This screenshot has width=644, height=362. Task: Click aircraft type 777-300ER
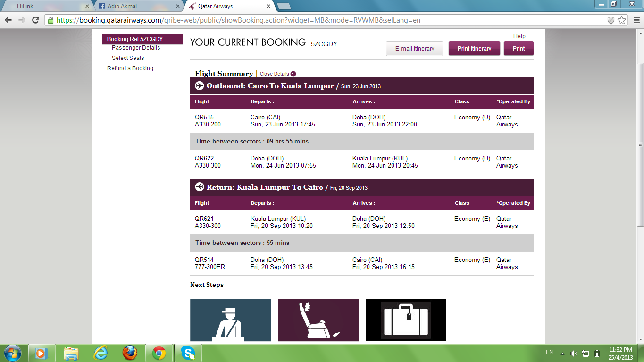pos(210,267)
